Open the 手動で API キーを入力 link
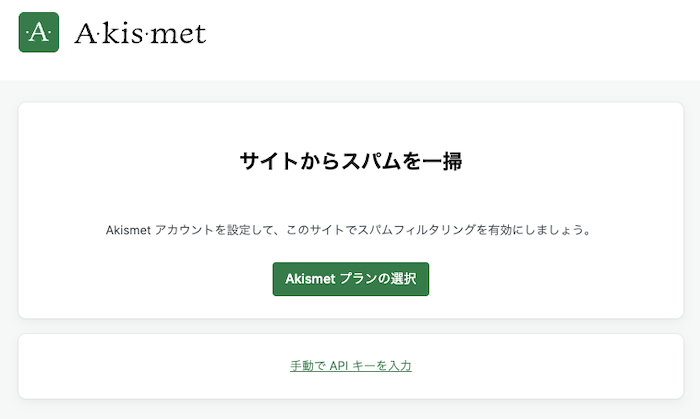Image resolution: width=700 pixels, height=419 pixels. pyautogui.click(x=350, y=366)
